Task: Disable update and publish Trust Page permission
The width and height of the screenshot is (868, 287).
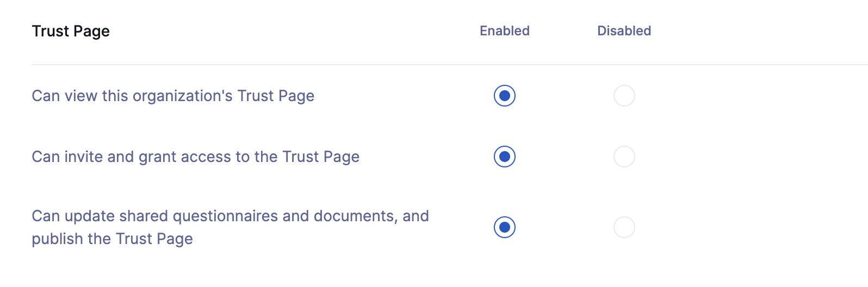Action: coord(624,227)
